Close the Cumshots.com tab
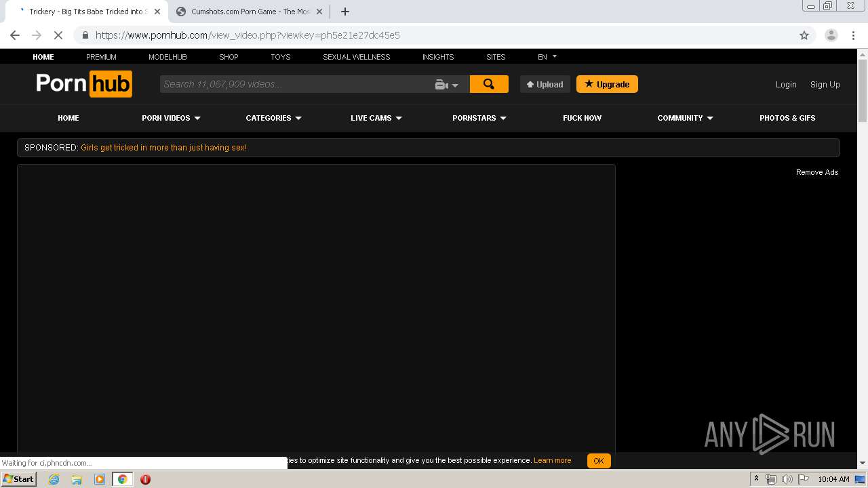868x488 pixels. click(x=319, y=12)
